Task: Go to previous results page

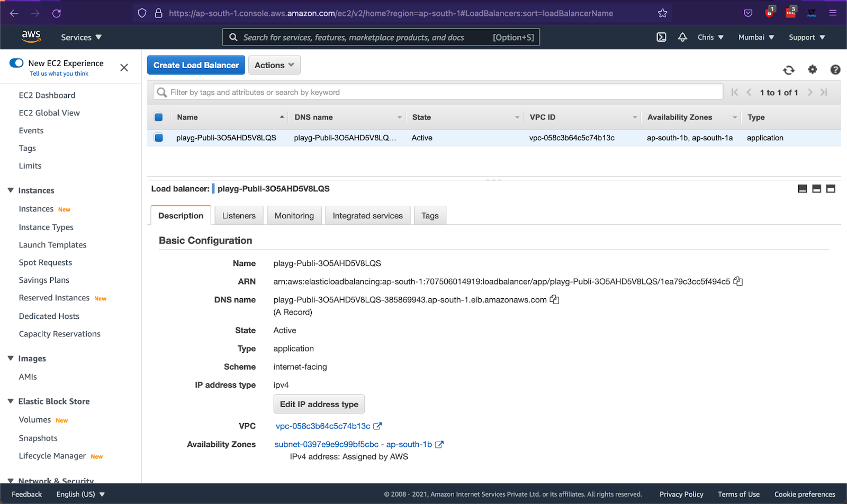Action: (749, 92)
